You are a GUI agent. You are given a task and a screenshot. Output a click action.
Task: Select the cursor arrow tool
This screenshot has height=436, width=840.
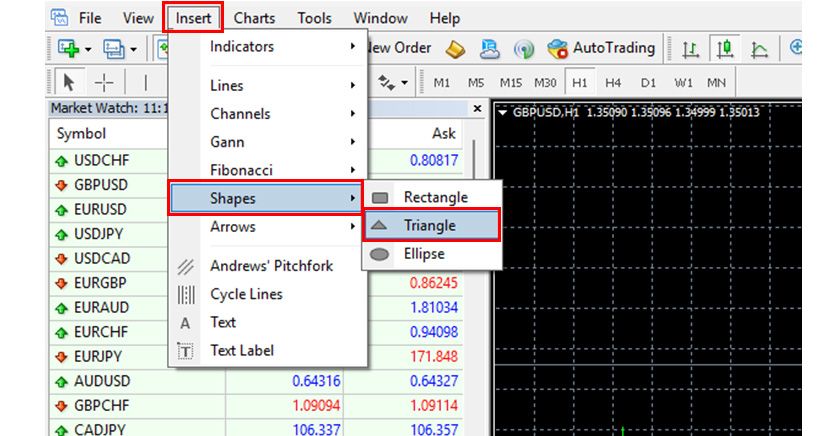click(x=69, y=82)
